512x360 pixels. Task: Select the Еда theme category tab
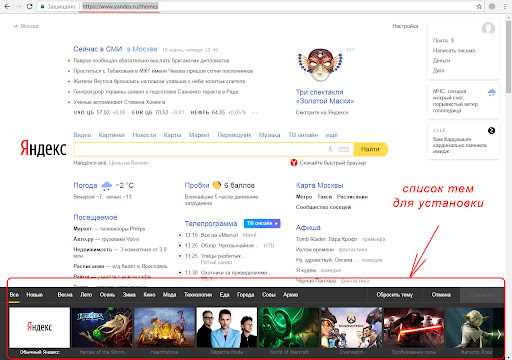224,295
